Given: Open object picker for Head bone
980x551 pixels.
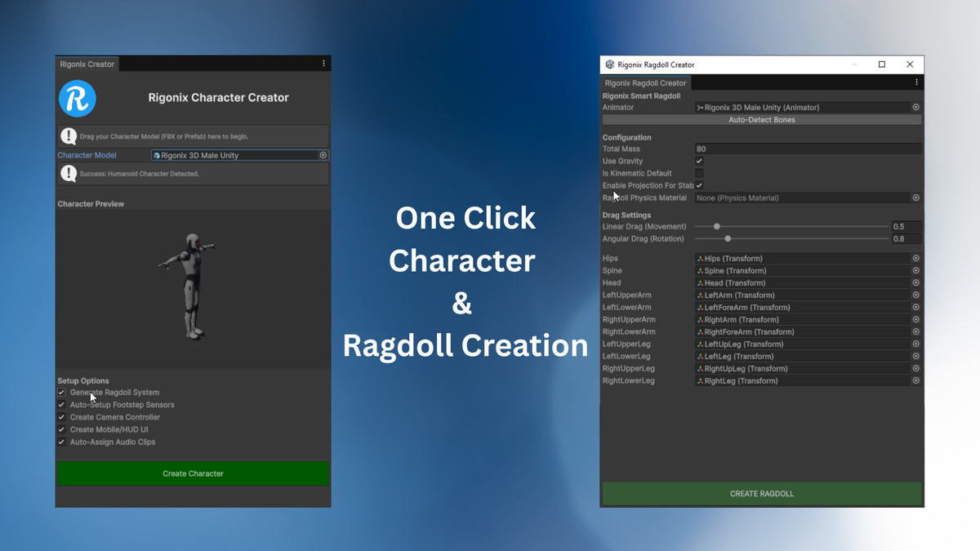Looking at the screenshot, I should [915, 283].
